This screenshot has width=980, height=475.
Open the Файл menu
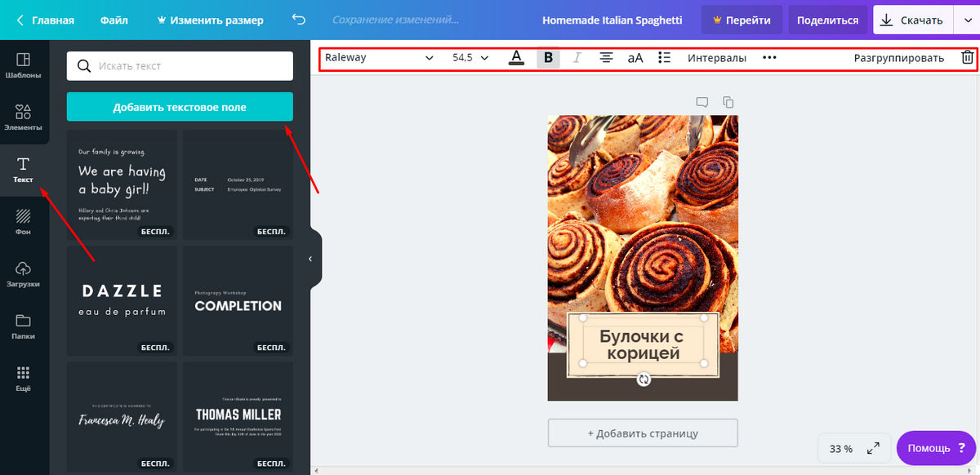114,20
